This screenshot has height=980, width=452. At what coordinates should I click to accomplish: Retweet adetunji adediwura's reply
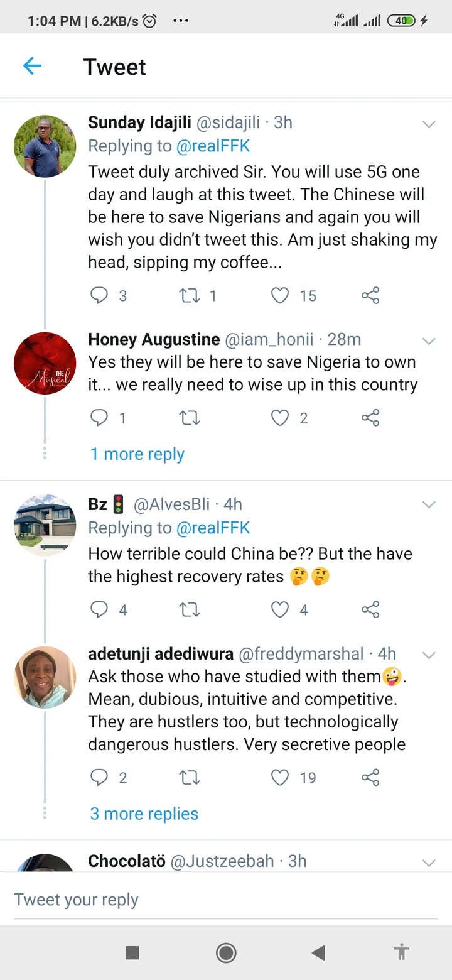tap(190, 777)
